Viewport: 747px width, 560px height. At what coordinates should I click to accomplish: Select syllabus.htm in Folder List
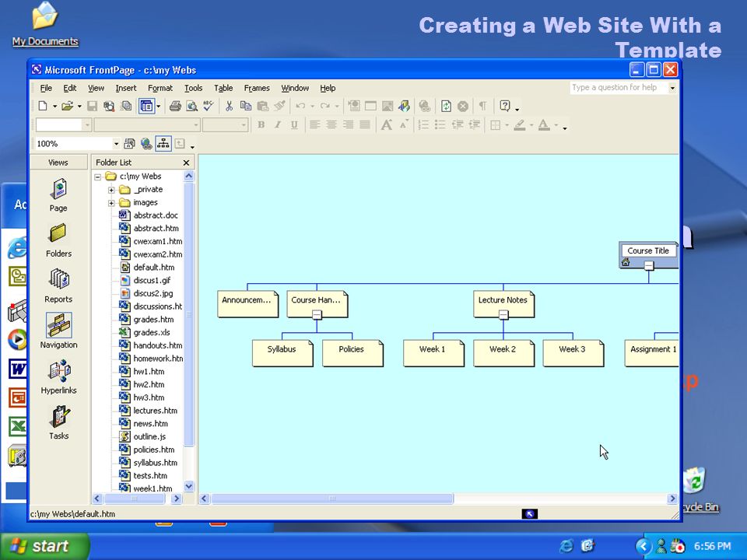(155, 462)
